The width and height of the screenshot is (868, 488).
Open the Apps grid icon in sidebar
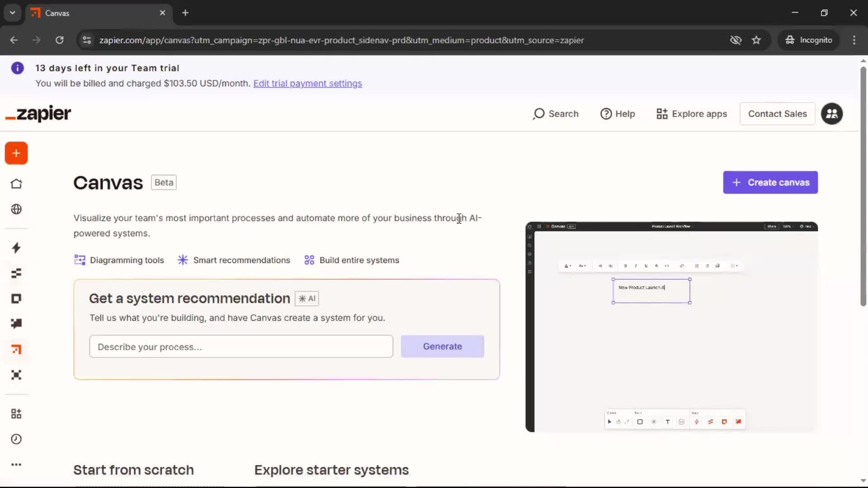(16, 414)
